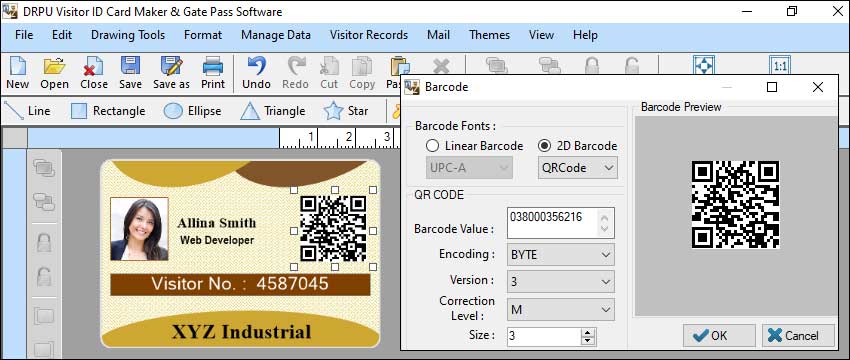Screen dimensions: 850x360
Task: Open the QRCode barcode type dropdown
Action: 578,168
